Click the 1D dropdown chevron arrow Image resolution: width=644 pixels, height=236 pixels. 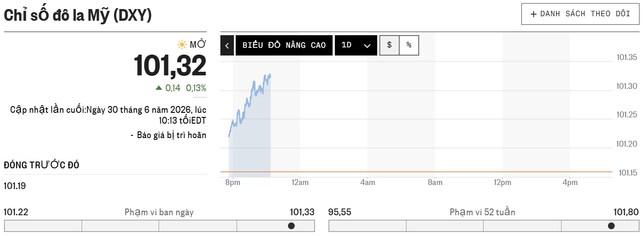[367, 46]
